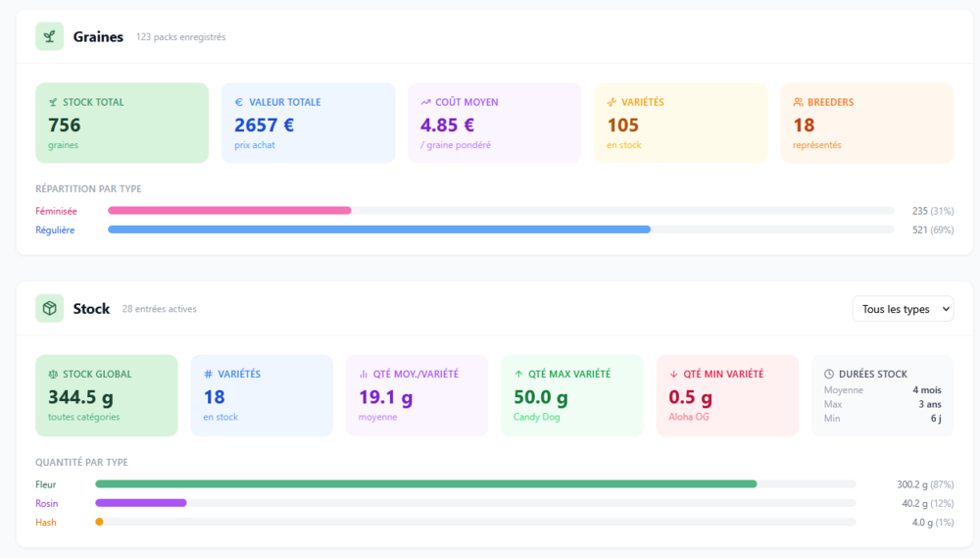Viewport: 980px width, 558px height.
Task: Select the Coût Moyen 4.85 € card
Action: tap(494, 123)
